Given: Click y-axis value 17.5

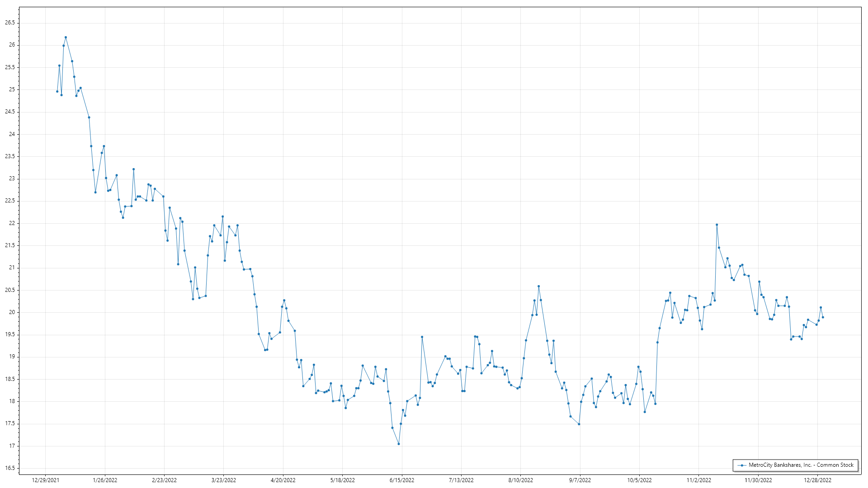Looking at the screenshot, I should coord(10,423).
